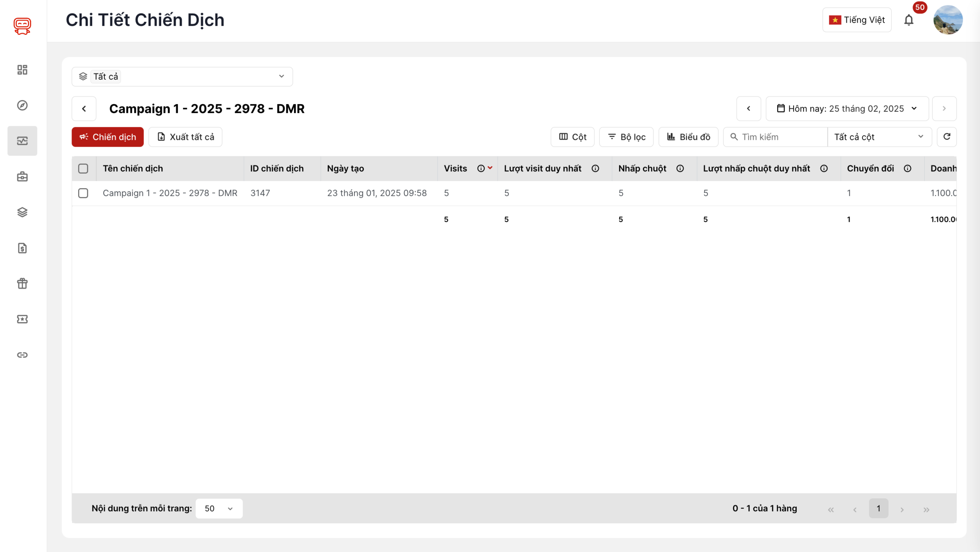This screenshot has width=980, height=552.
Task: Click the compass explore sidebar icon
Action: tap(22, 105)
